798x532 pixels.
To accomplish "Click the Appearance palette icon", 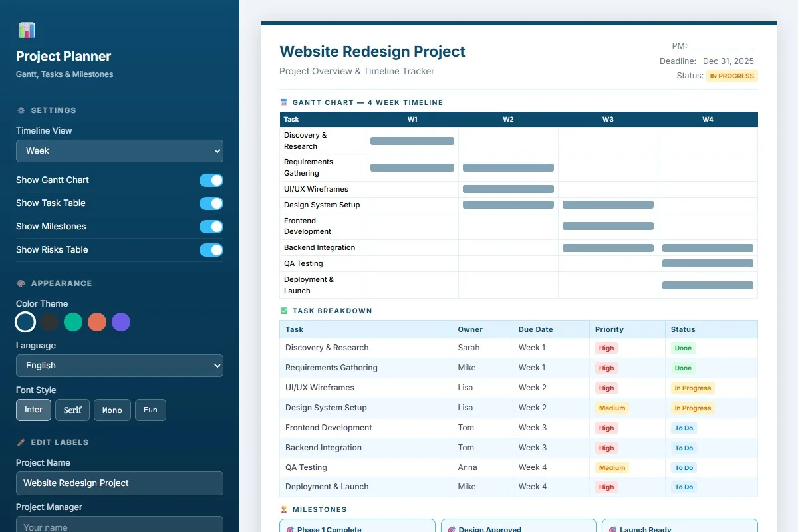I will click(x=21, y=283).
